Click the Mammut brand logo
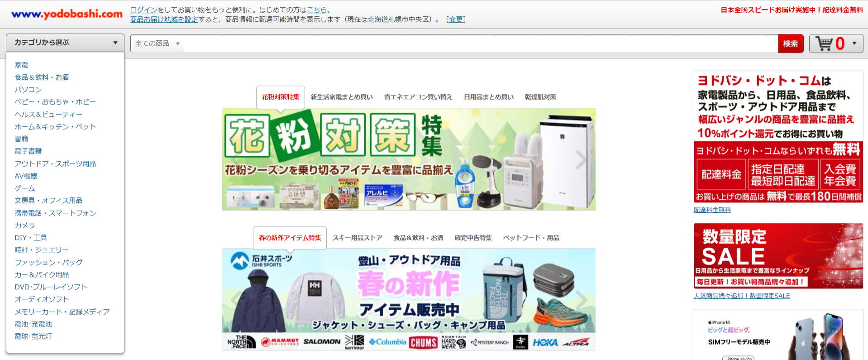The height and width of the screenshot is (360, 868). [x=280, y=342]
